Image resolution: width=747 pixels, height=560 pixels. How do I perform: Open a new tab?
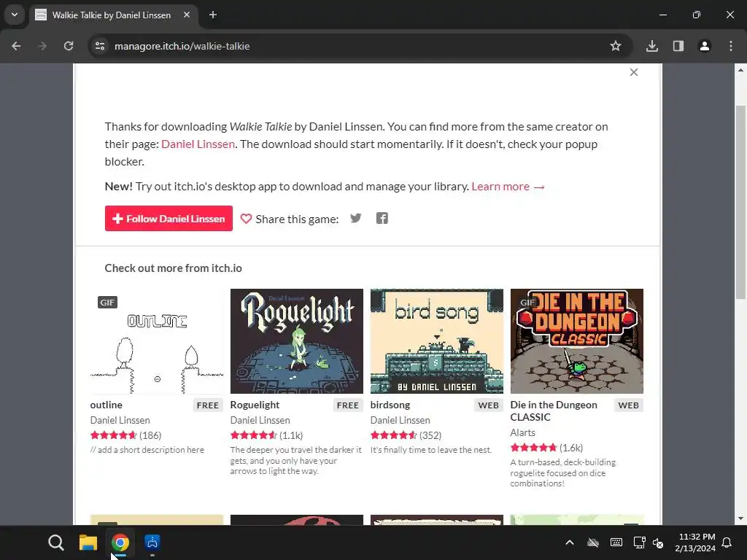pos(213,15)
